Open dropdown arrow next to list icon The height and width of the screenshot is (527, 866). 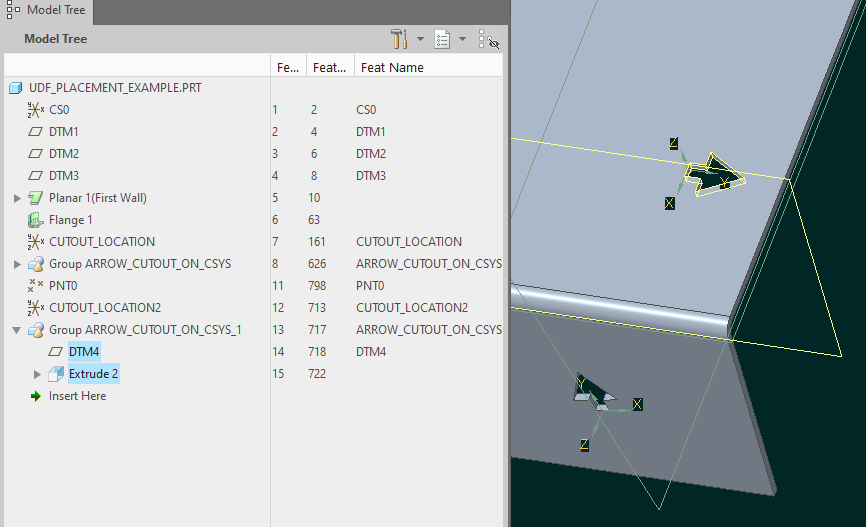(x=463, y=40)
